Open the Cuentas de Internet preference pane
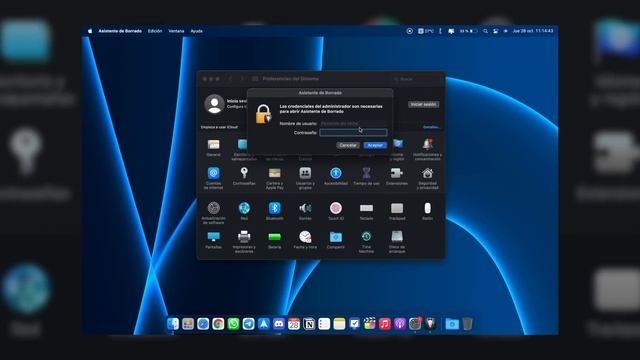This screenshot has width=640, height=360. [213, 178]
